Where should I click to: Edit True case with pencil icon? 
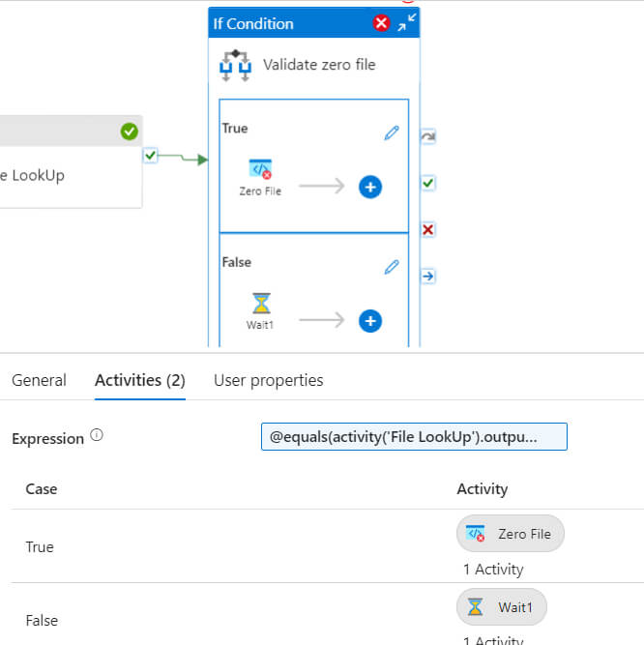pos(392,132)
